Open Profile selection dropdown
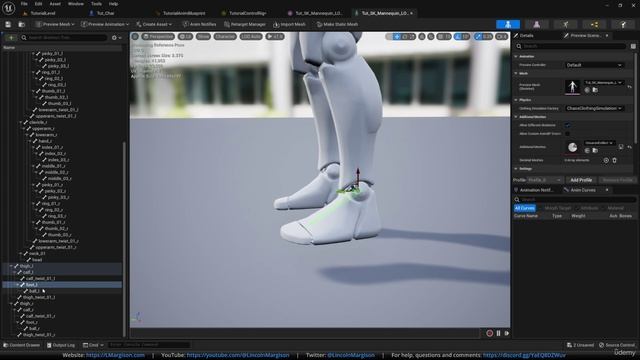The width and height of the screenshot is (640, 360). 544,180
